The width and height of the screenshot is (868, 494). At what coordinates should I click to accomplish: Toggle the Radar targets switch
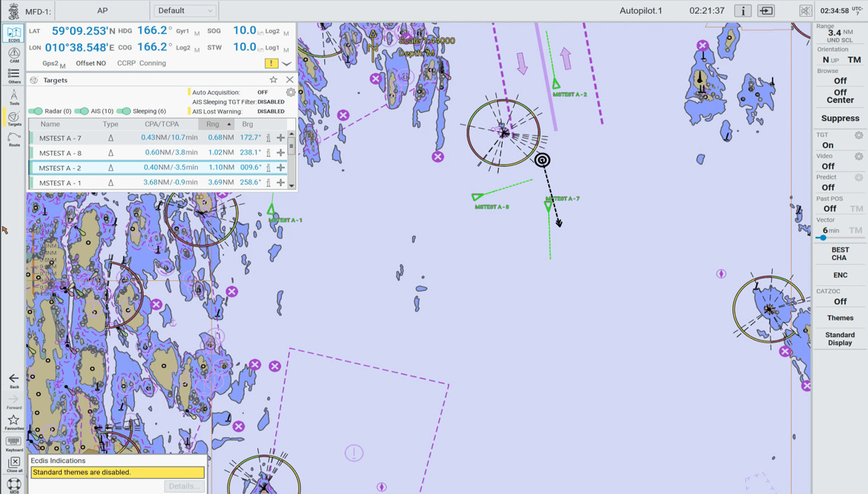tap(36, 111)
